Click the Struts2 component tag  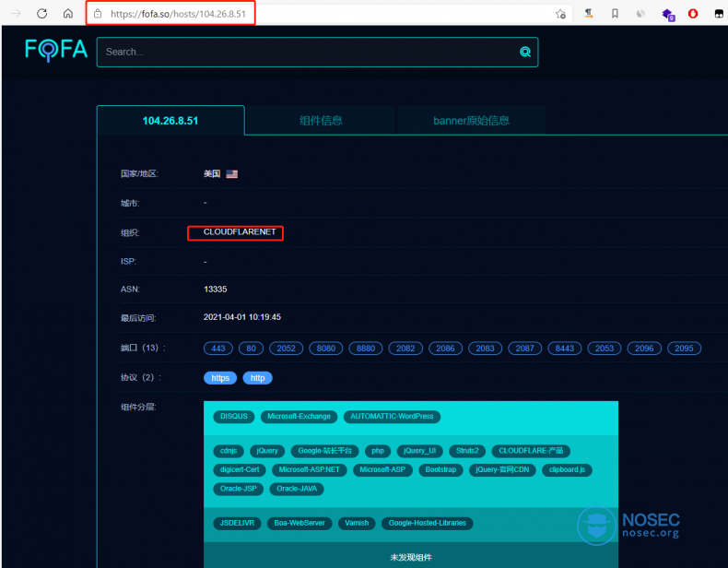tap(467, 451)
